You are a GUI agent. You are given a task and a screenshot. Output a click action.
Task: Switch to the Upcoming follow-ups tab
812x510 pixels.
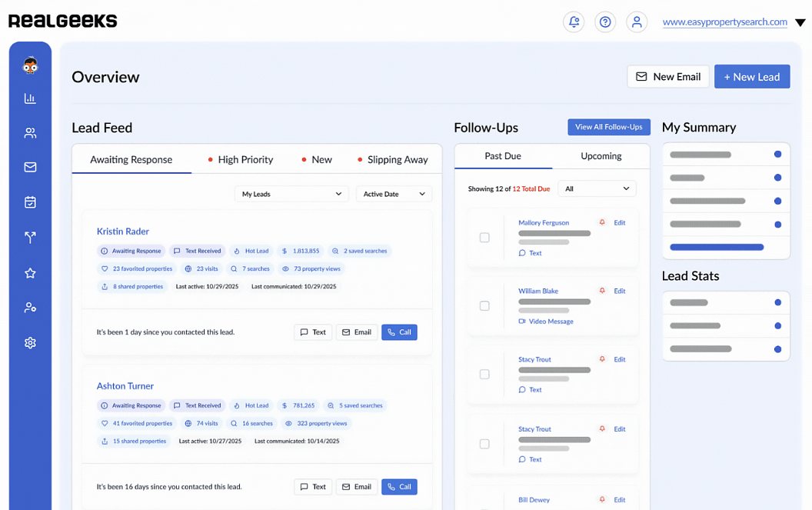pos(601,156)
